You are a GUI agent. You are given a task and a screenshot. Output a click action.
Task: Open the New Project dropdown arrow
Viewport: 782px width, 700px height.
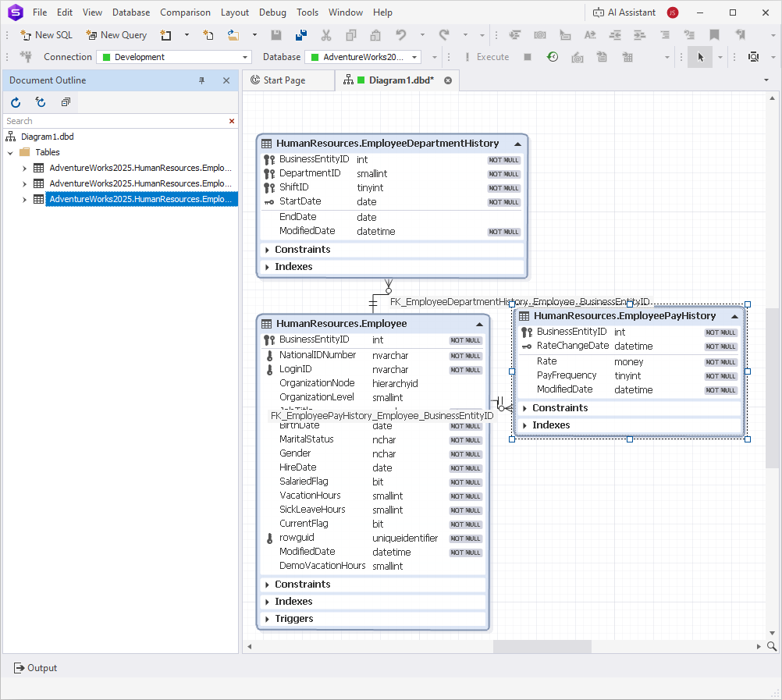(x=187, y=35)
